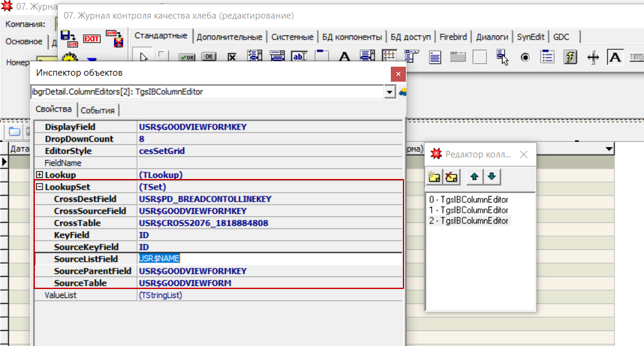Click the CrossTable property value

(203, 223)
